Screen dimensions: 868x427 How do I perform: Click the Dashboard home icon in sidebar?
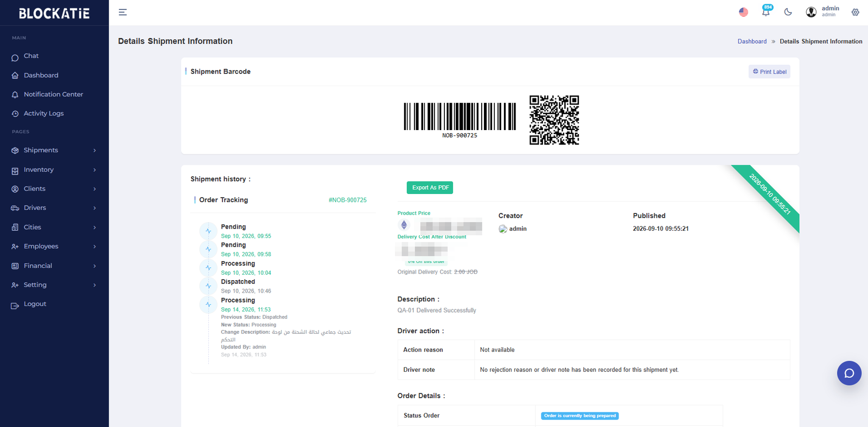[x=15, y=76]
